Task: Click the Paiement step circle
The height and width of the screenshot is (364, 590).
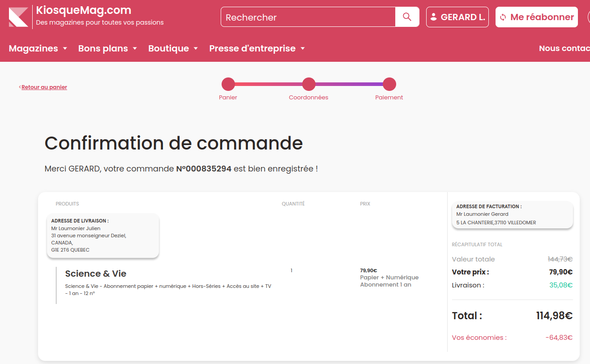Action: 389,84
